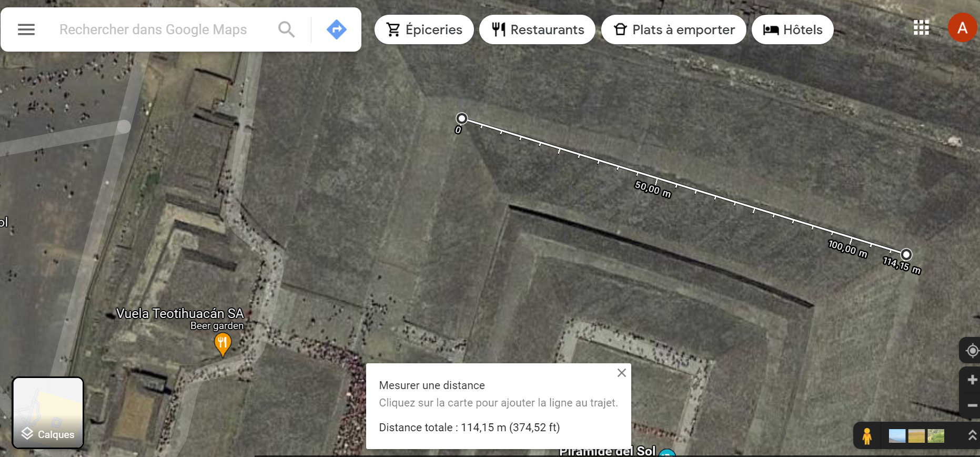Open directions with the blue arrow icon
Screen dimensions: 980x457
point(337,29)
